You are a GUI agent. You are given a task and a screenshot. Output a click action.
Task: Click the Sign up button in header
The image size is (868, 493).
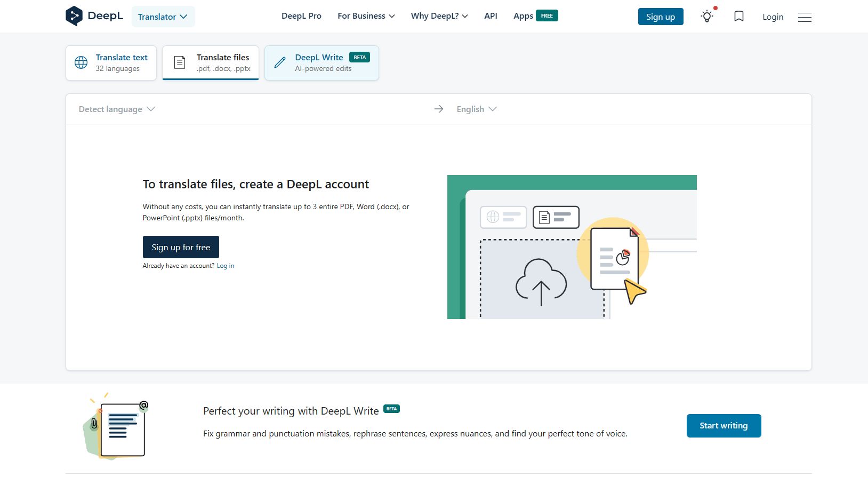click(661, 17)
